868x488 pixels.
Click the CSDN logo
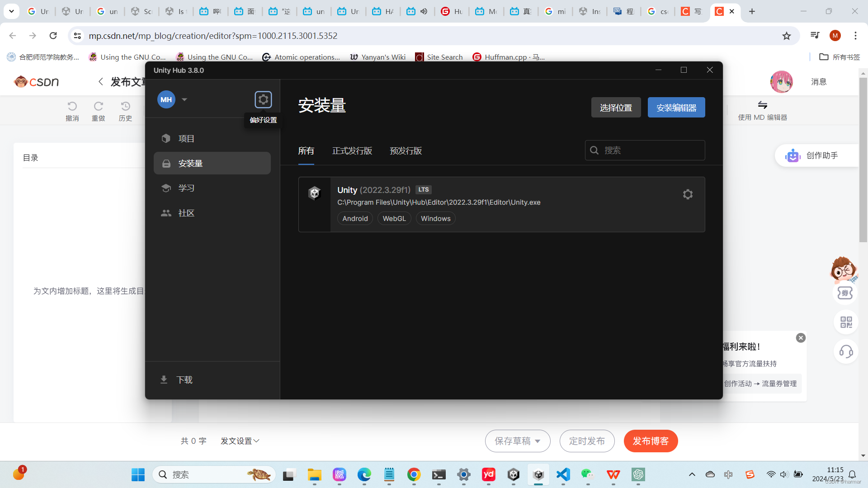36,82
